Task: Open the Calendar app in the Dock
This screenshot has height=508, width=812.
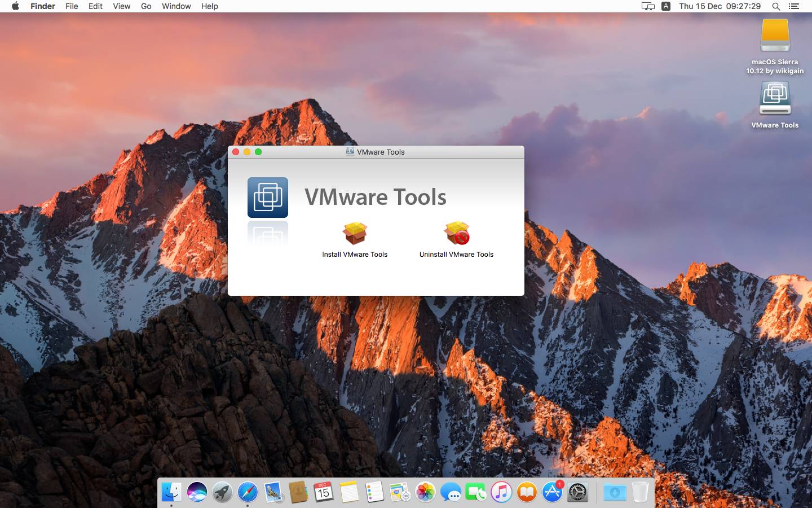Action: [x=324, y=492]
